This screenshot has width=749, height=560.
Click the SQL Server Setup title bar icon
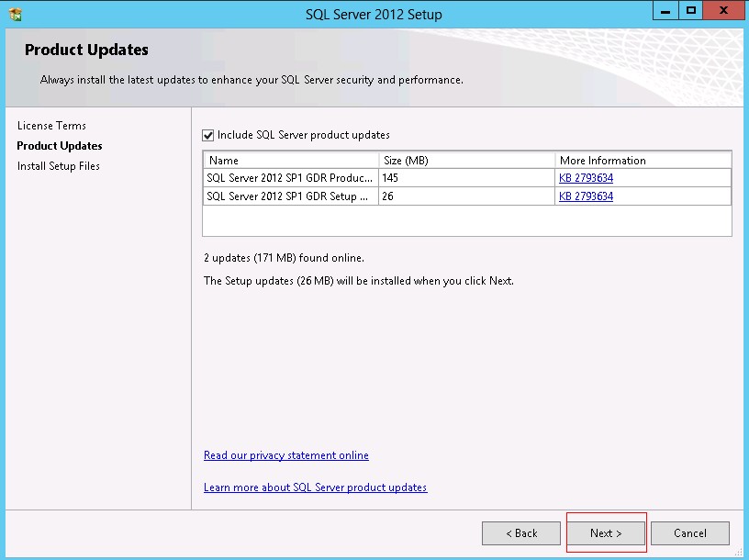tap(15, 14)
